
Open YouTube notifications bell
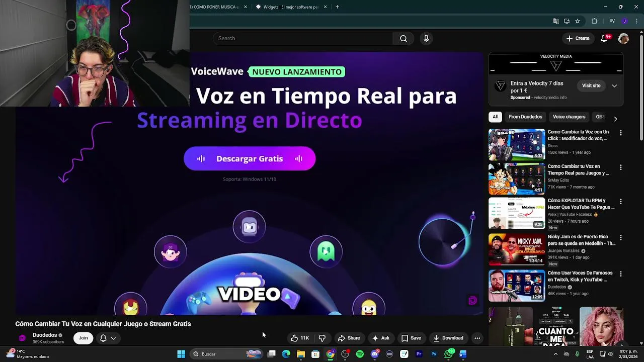pos(605,38)
